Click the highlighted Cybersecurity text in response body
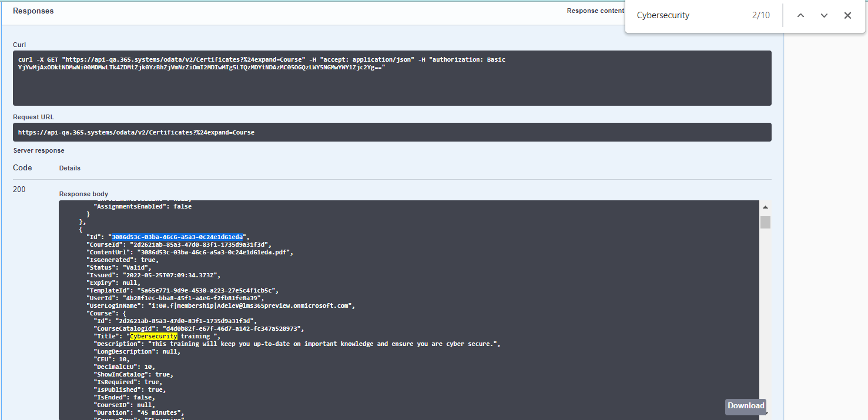The height and width of the screenshot is (420, 868). pos(153,336)
